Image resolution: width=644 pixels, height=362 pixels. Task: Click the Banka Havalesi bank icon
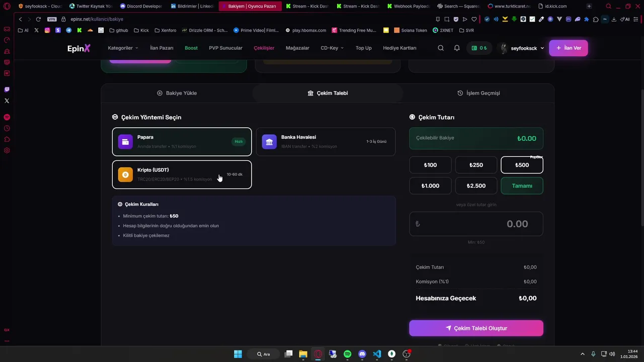(x=269, y=142)
